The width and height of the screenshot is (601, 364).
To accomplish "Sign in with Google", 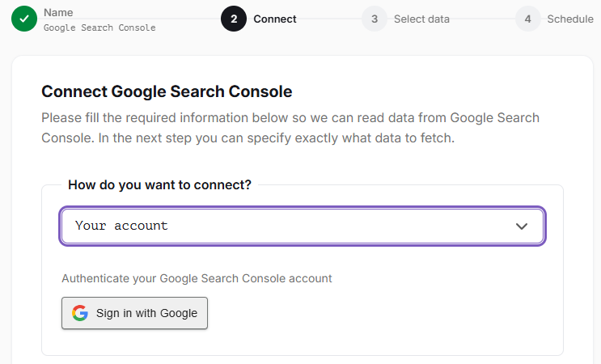I will [x=134, y=313].
